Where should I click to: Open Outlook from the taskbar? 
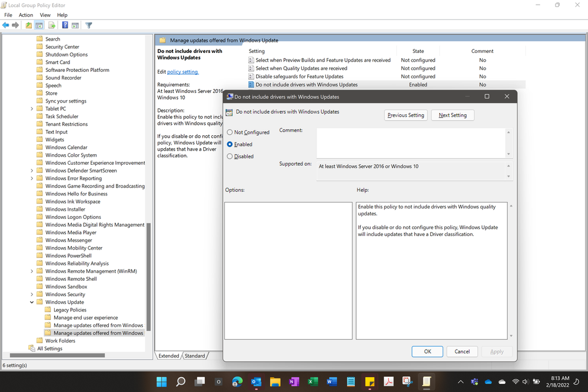point(256,381)
